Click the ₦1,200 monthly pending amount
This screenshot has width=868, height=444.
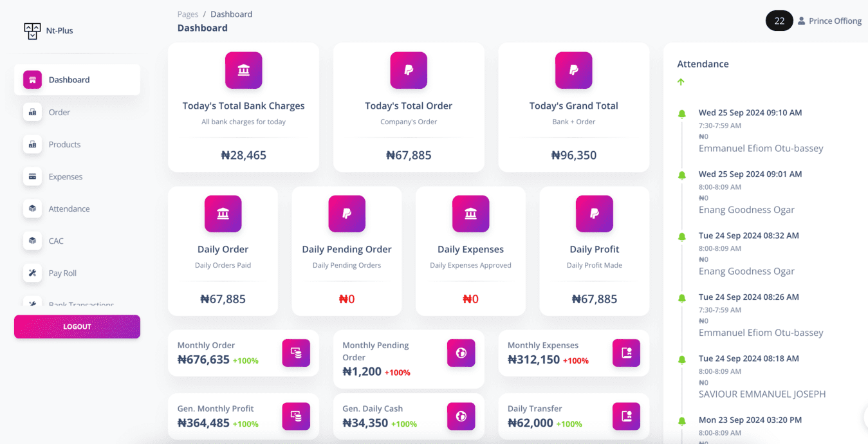pyautogui.click(x=362, y=371)
